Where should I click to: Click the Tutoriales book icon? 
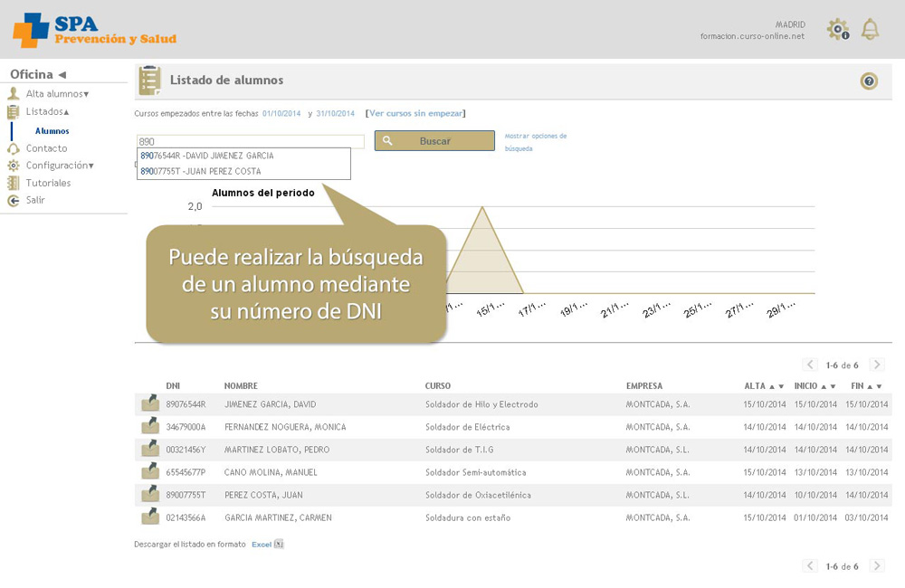pos(13,183)
